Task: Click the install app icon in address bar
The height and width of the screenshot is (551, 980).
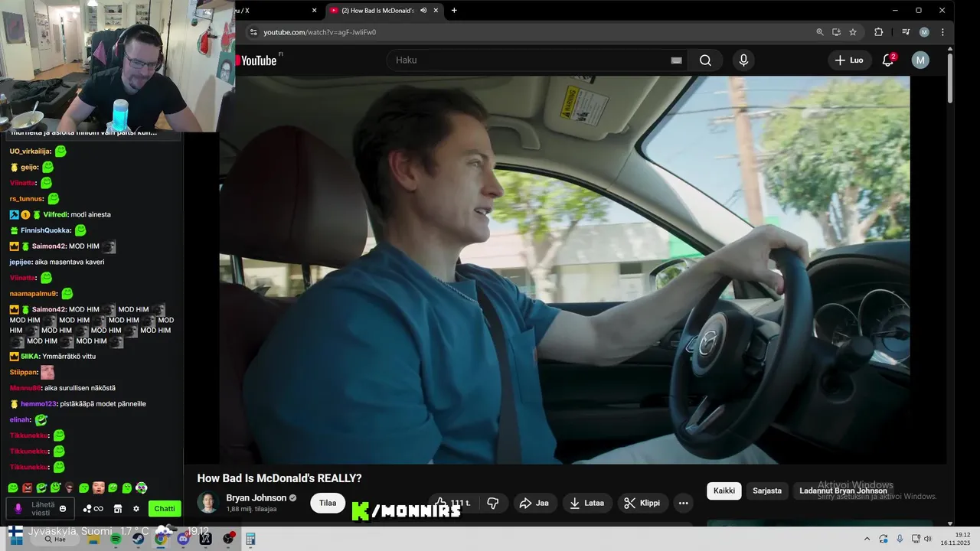Action: (836, 32)
